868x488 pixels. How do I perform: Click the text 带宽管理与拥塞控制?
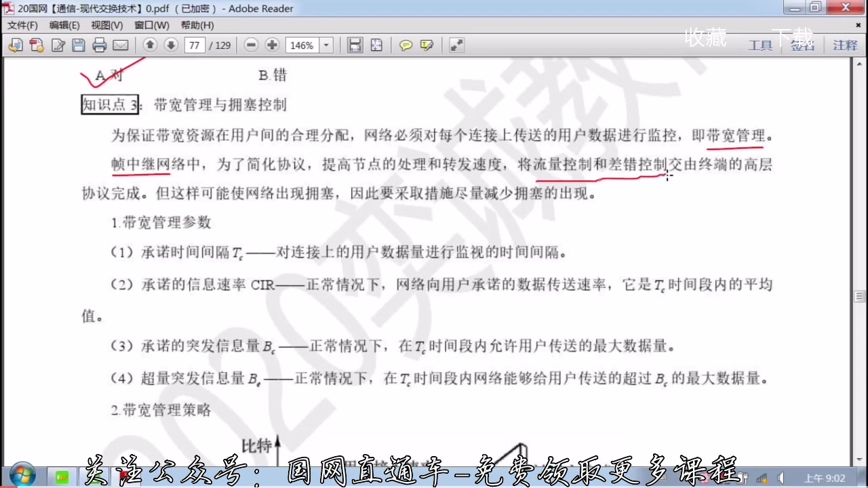click(x=220, y=105)
